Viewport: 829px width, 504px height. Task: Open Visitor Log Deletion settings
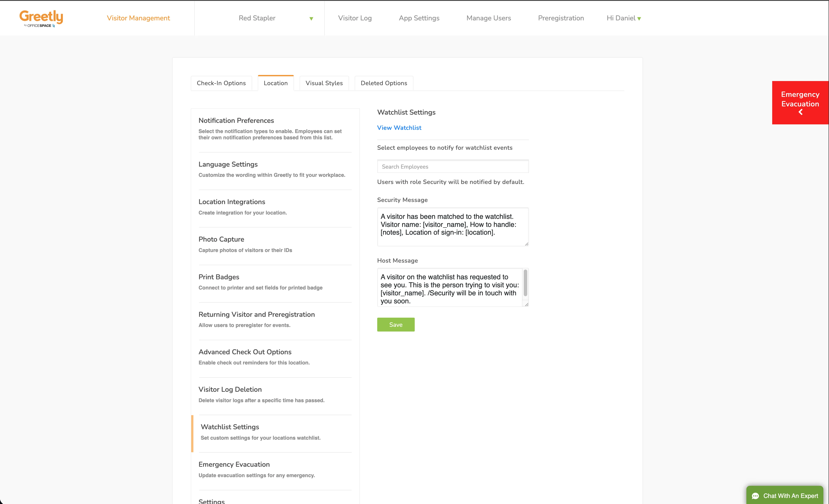230,389
